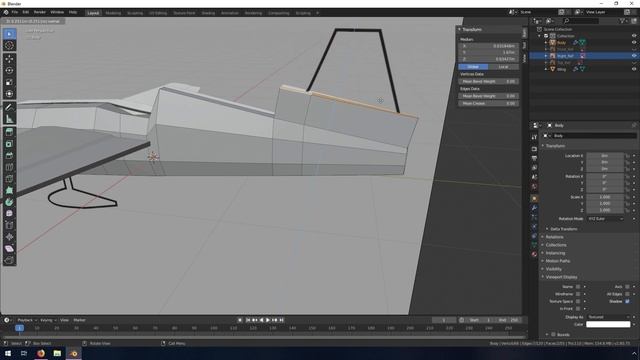Choose the Rip Region tool
Screen dimensions: 640x360
click(x=9, y=260)
